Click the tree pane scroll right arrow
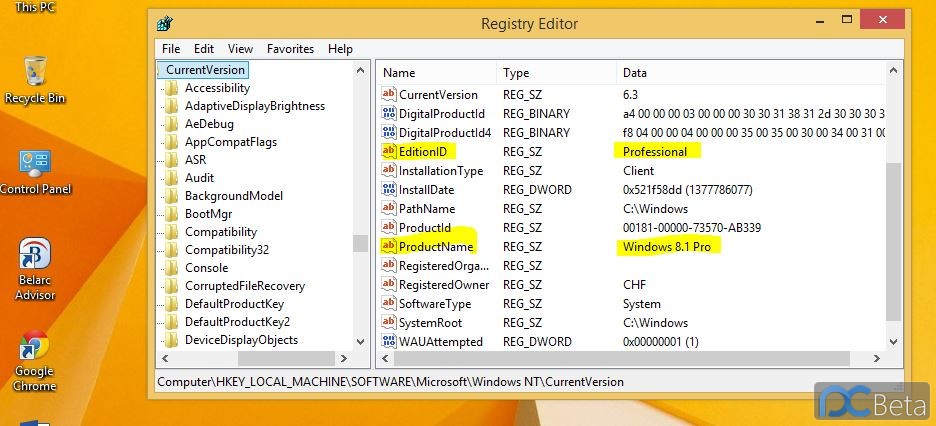 (x=344, y=359)
